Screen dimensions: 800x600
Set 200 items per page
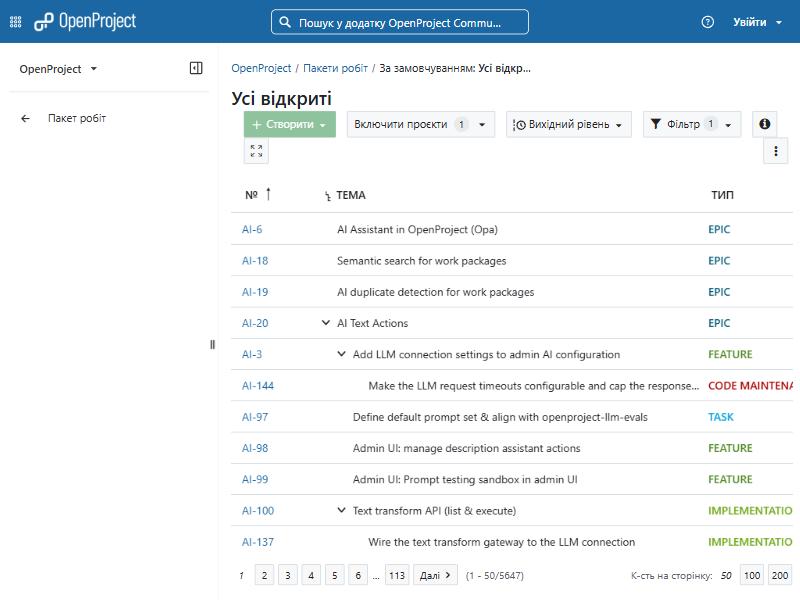point(780,575)
